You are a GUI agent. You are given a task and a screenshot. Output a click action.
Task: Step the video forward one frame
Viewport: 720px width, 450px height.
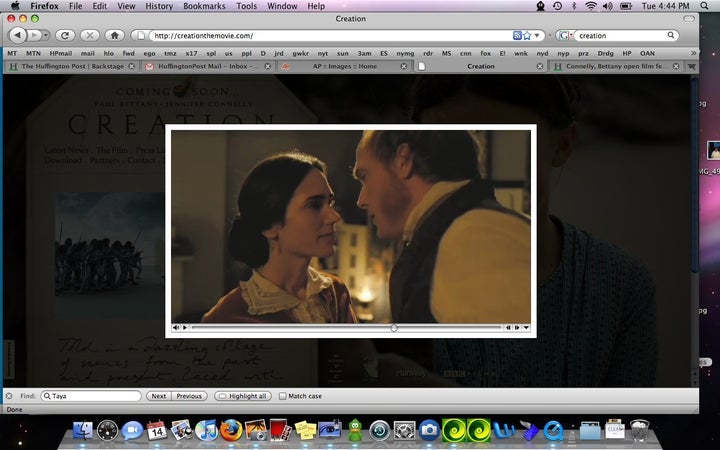[x=517, y=327]
